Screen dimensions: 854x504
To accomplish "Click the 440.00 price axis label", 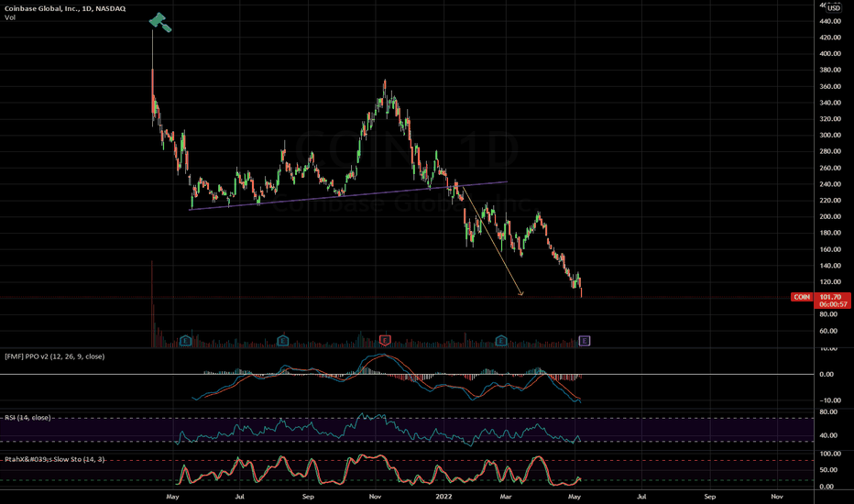I will (829, 21).
